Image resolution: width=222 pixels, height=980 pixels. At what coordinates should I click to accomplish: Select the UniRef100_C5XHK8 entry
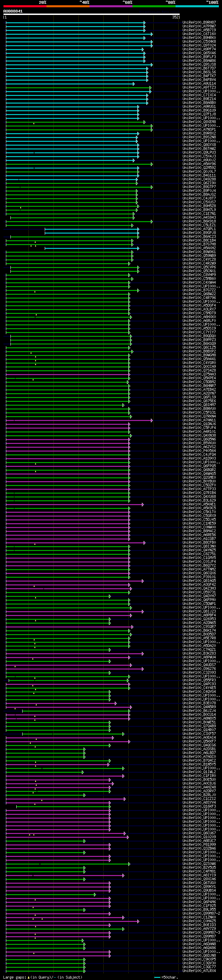[199, 41]
